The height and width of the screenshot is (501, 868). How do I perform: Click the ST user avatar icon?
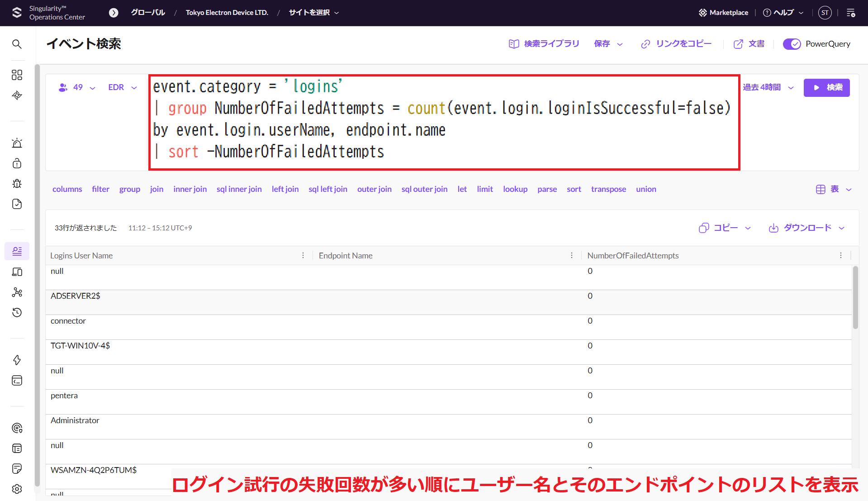(825, 13)
